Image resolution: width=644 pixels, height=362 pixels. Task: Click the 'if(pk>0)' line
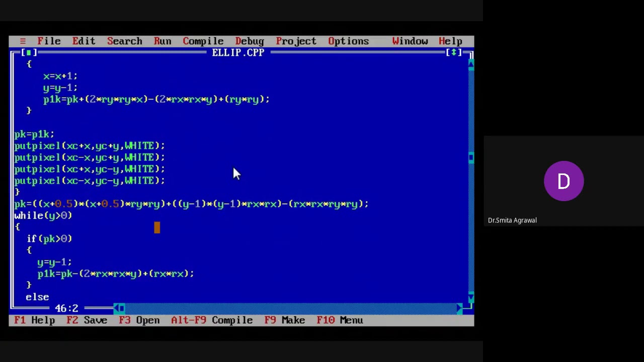(x=49, y=239)
